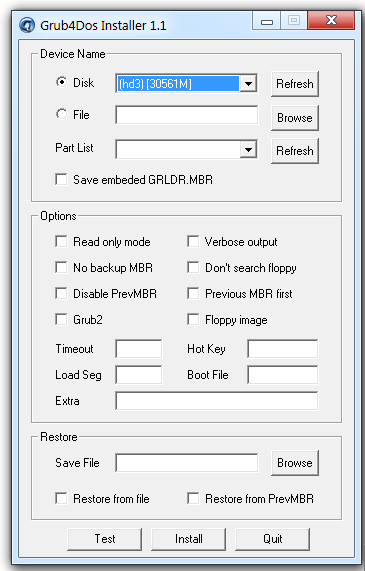Enable Restore from file checkbox
365x571 pixels.
click(61, 498)
